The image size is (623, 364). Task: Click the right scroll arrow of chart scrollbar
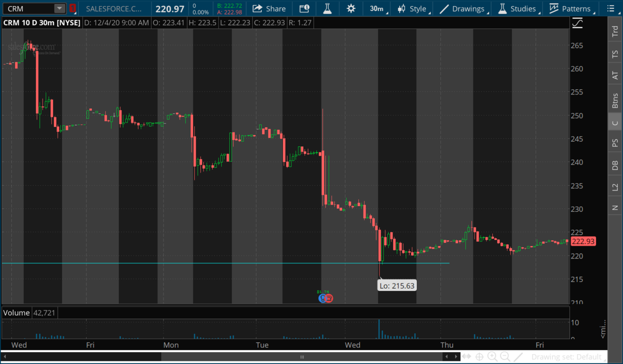(455, 357)
